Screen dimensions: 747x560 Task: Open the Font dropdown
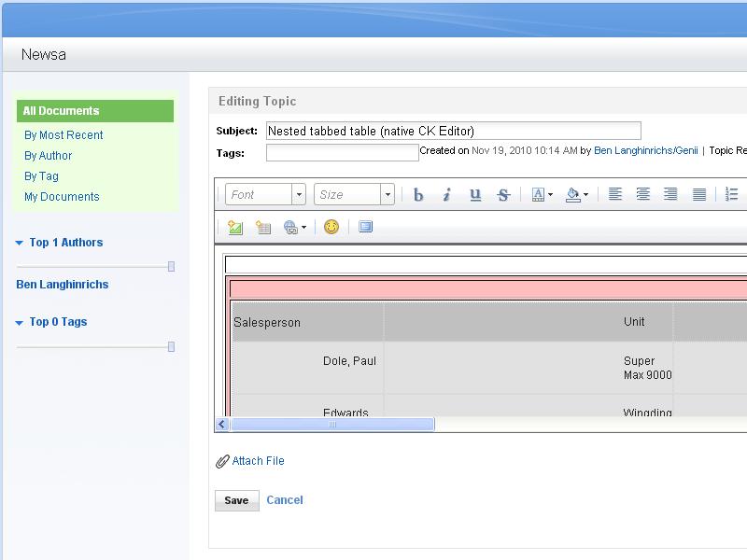point(265,195)
